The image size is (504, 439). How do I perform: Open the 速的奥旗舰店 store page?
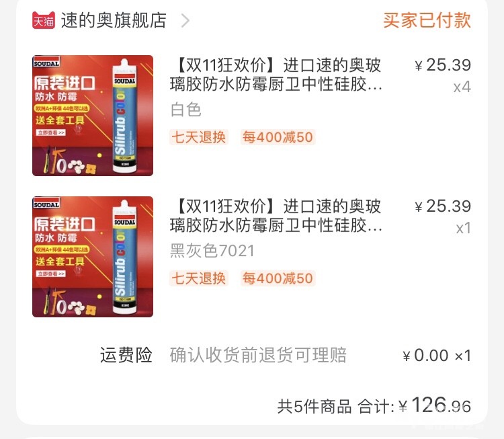114,20
